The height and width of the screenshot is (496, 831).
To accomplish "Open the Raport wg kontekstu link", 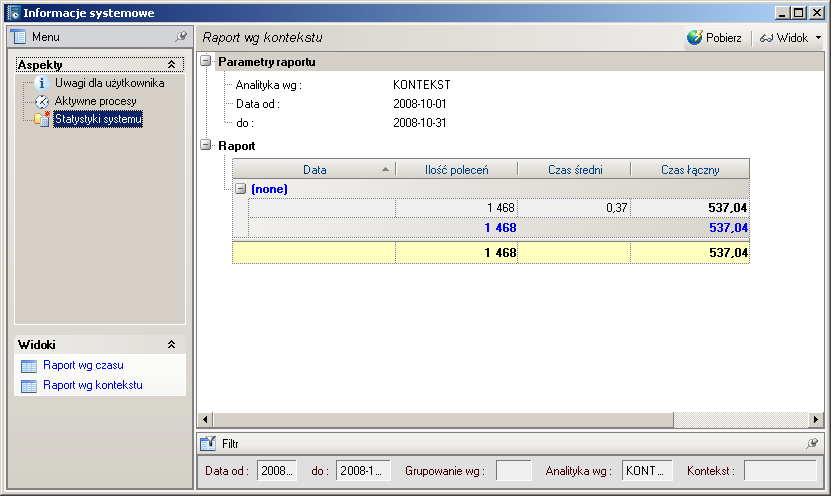I will tap(93, 385).
